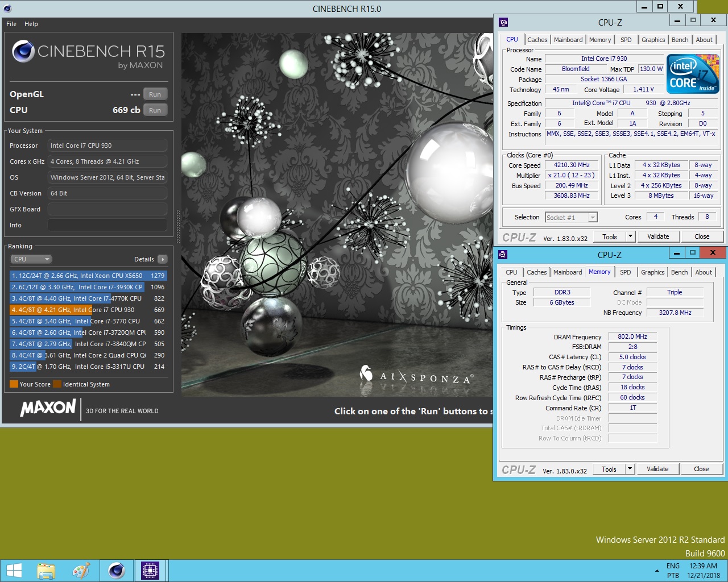Click the GFX Board info field
The height and width of the screenshot is (582, 728).
coord(107,209)
